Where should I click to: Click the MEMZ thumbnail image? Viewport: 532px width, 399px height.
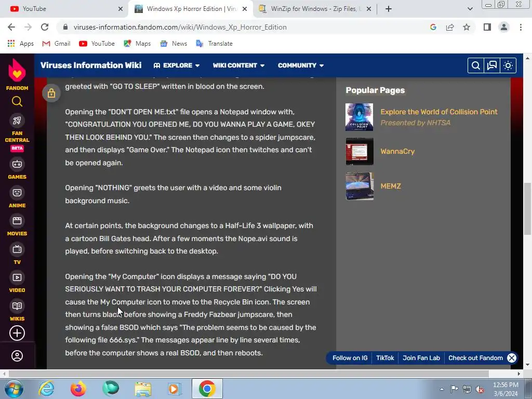click(360, 186)
